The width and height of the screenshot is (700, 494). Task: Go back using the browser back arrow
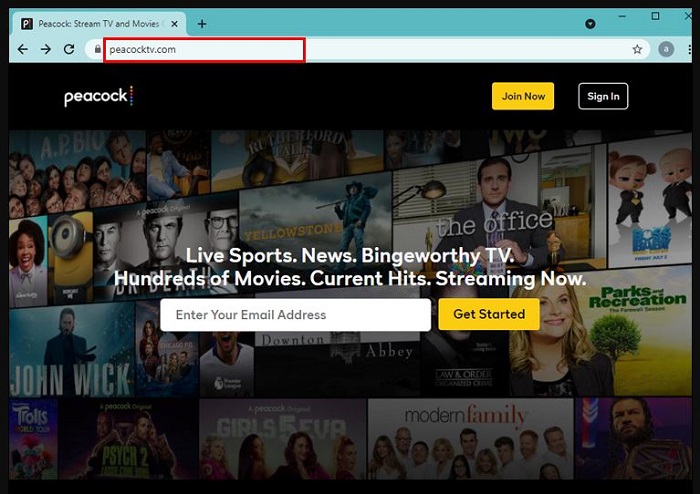tap(22, 49)
